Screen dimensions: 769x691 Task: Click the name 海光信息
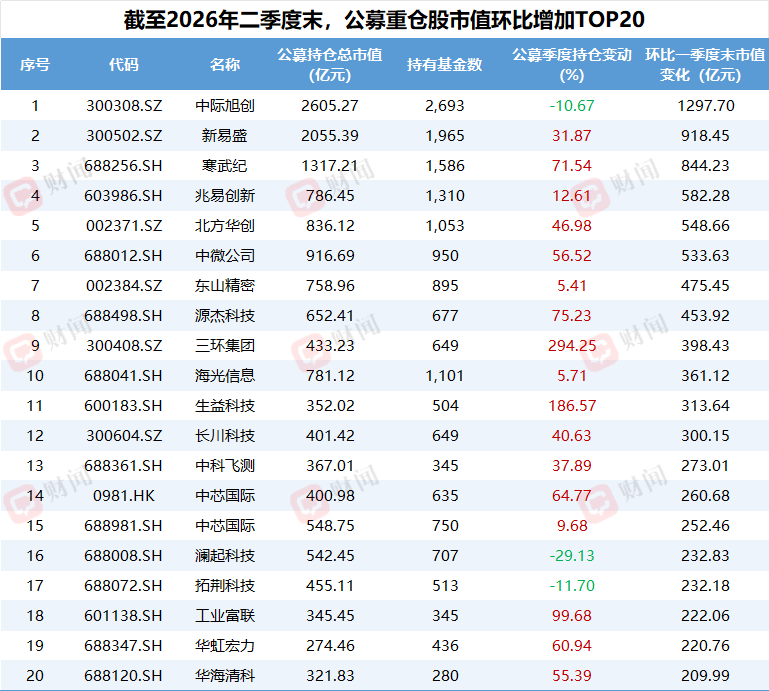[x=225, y=376]
